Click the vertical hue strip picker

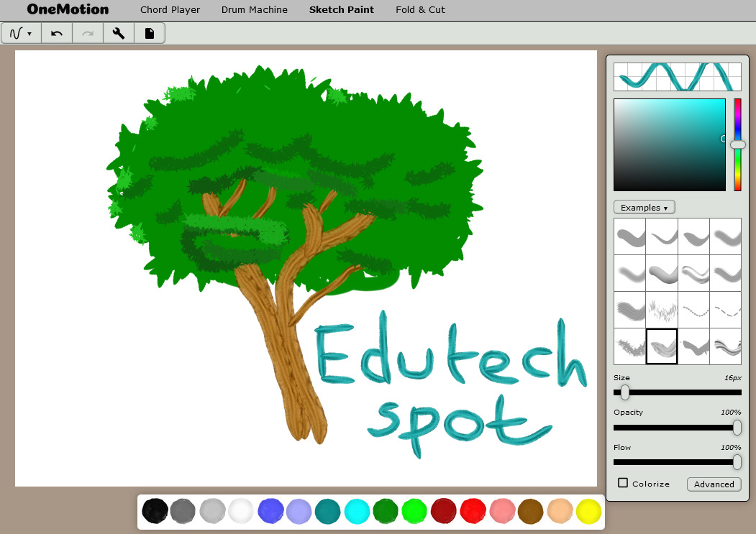point(737,144)
